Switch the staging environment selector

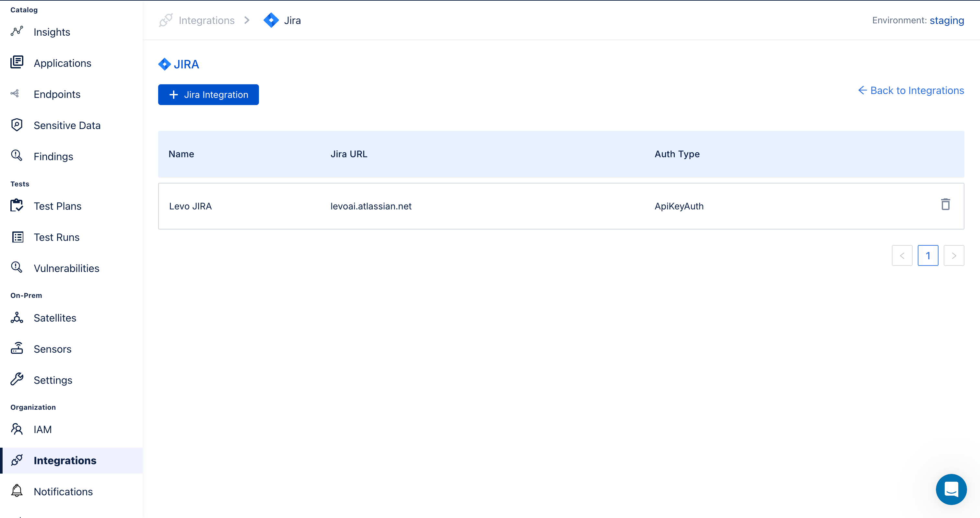[x=946, y=20]
